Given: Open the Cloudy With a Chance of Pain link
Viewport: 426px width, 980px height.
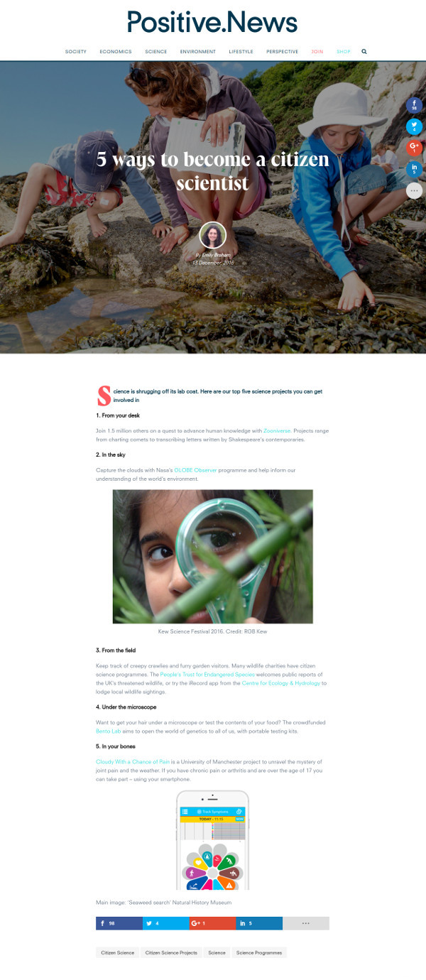Looking at the screenshot, I should (x=133, y=761).
